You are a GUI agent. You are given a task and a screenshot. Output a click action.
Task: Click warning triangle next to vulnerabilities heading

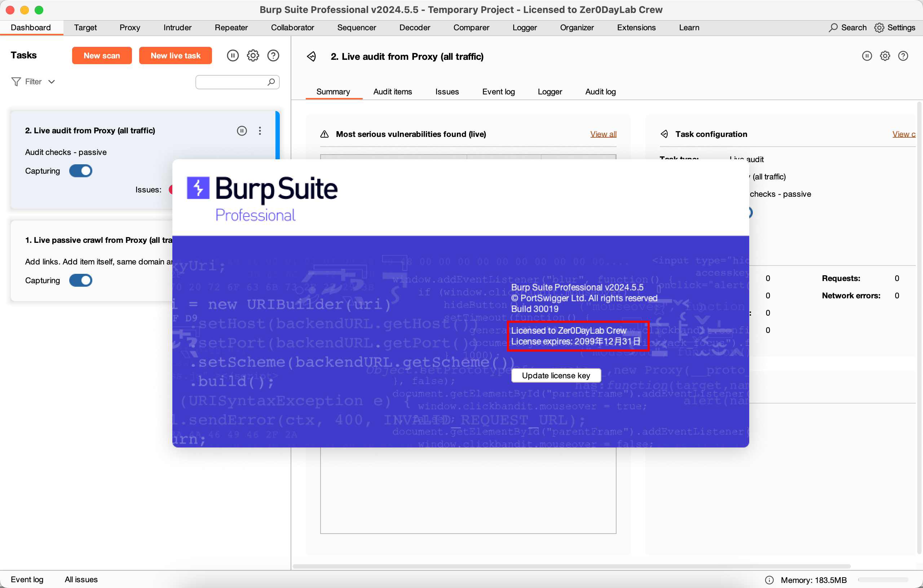pyautogui.click(x=324, y=134)
